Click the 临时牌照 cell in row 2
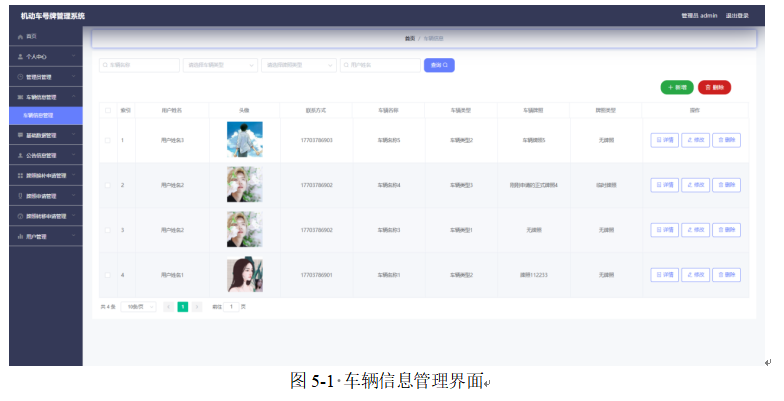 click(606, 185)
